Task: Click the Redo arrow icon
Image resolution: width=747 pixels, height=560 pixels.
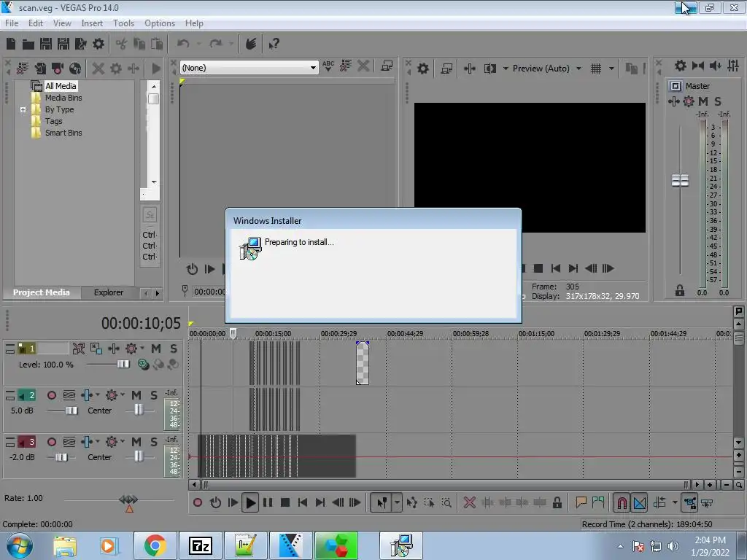Action: (x=216, y=44)
